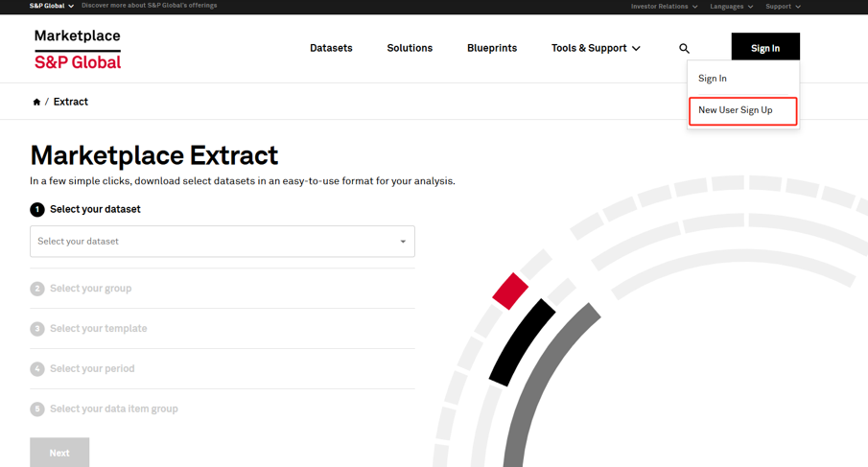The width and height of the screenshot is (868, 467).
Task: Open the Blueprints menu item
Action: (x=492, y=48)
